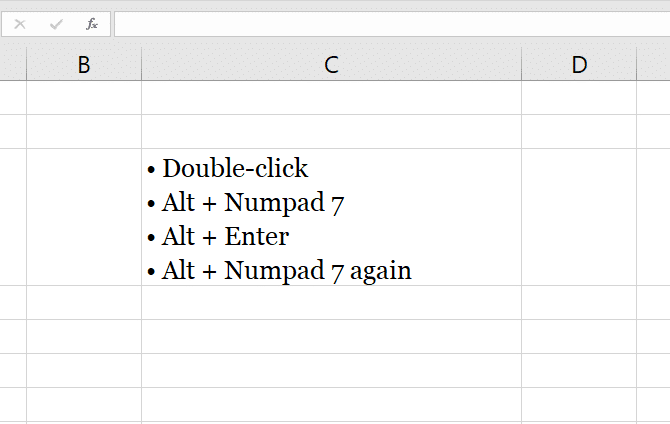Select the topmost visible cell in column D
Screen dimensions: 670x424
click(579, 97)
